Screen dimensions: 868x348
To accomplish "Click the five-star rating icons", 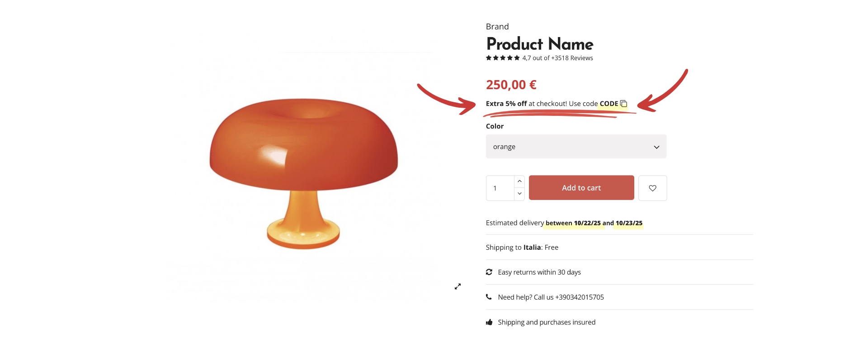I will (x=503, y=58).
